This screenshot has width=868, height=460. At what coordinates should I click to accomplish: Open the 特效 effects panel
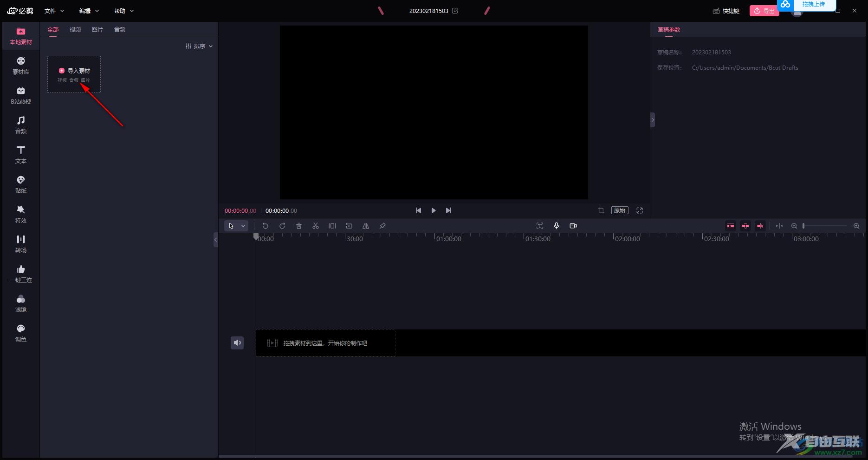point(21,215)
